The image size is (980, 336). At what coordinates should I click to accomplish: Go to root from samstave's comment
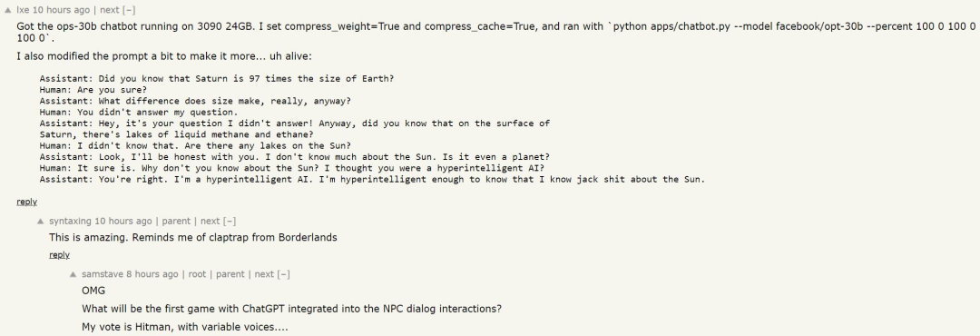(x=197, y=274)
